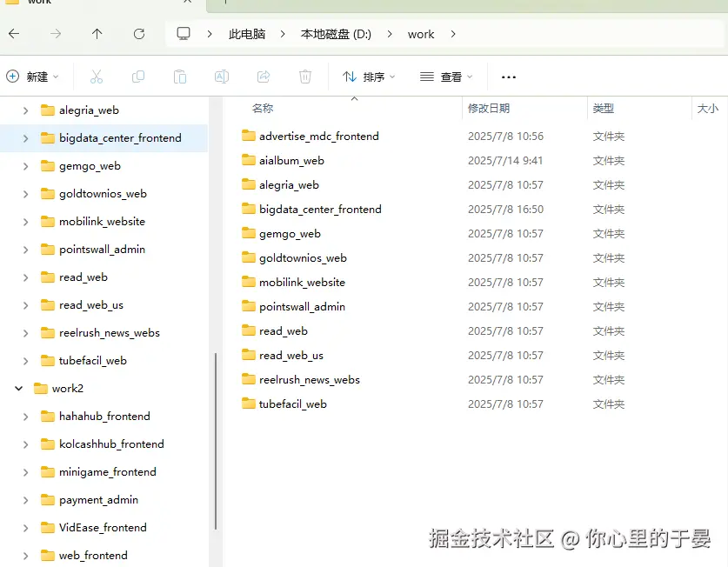Select aialbum_web folder in file list
The image size is (728, 567).
click(291, 161)
